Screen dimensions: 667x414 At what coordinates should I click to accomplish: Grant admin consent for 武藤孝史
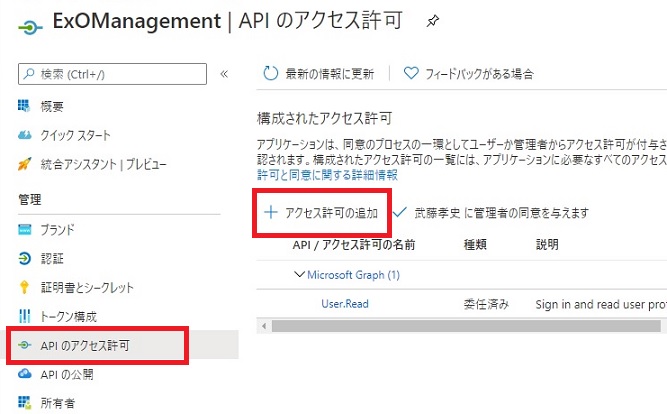point(491,212)
